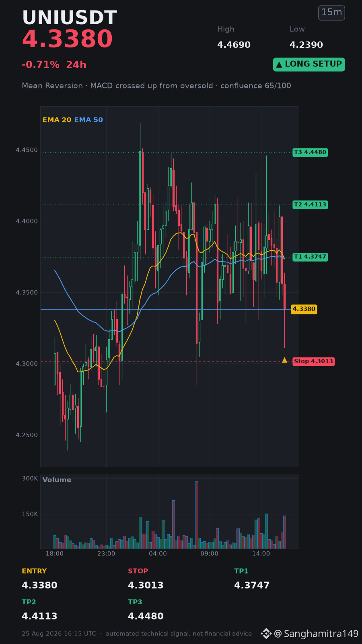Click the 300K volume axis label

30,479
